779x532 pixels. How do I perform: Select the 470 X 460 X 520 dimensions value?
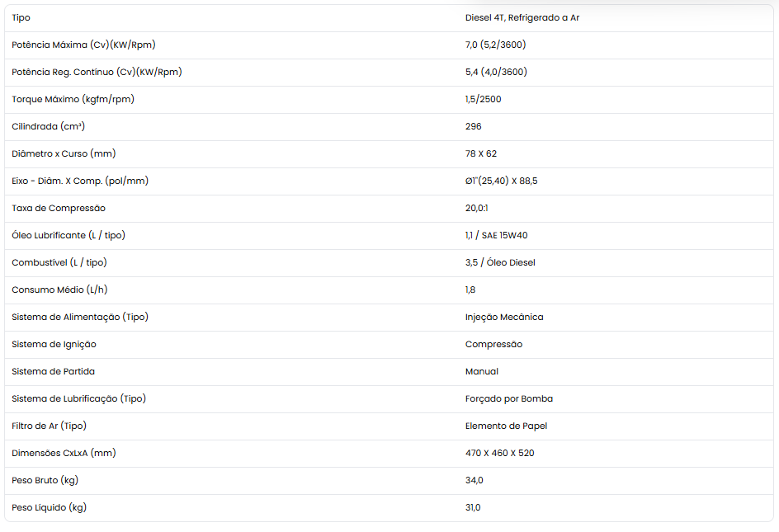point(499,453)
